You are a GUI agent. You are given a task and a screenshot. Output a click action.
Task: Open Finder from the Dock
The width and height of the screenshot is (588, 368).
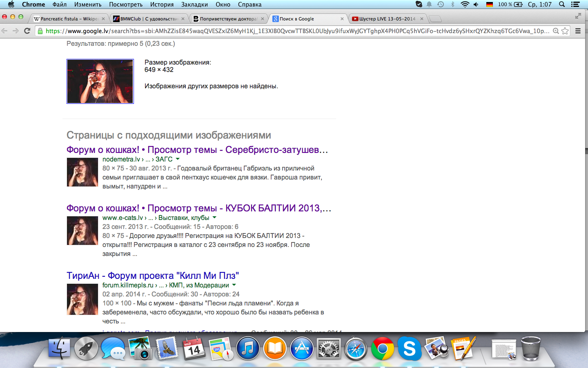(x=60, y=348)
